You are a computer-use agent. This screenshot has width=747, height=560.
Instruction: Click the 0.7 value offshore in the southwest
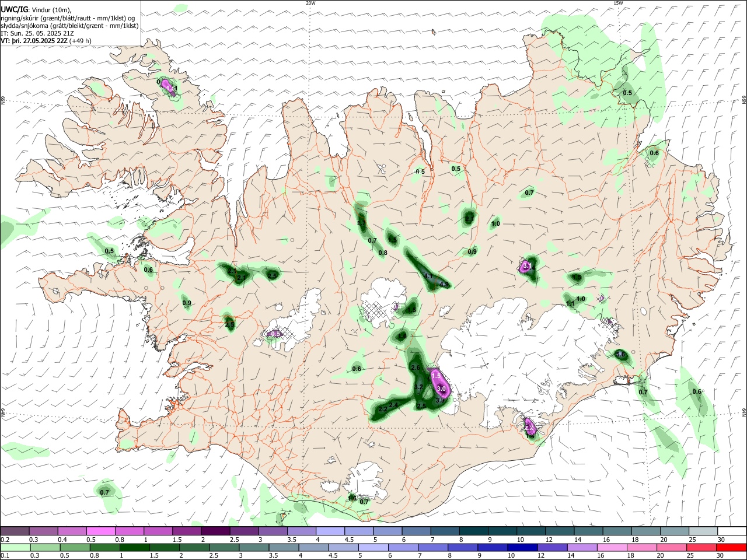tap(104, 492)
